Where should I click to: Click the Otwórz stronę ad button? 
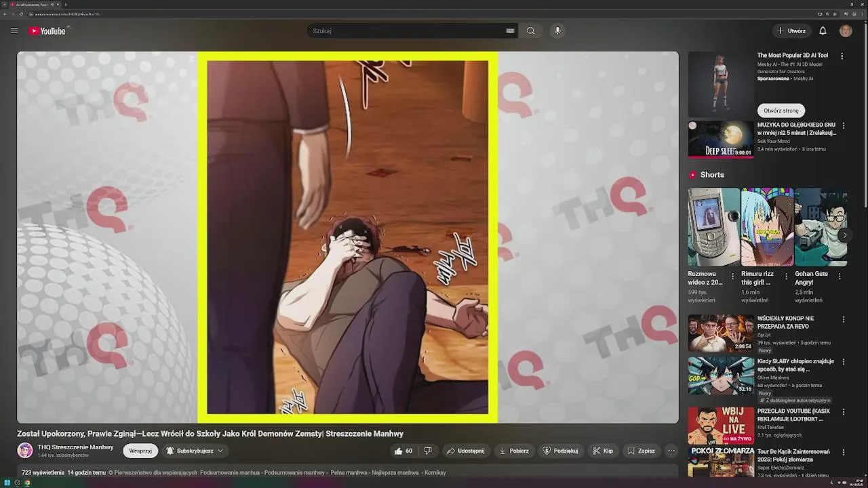(781, 110)
